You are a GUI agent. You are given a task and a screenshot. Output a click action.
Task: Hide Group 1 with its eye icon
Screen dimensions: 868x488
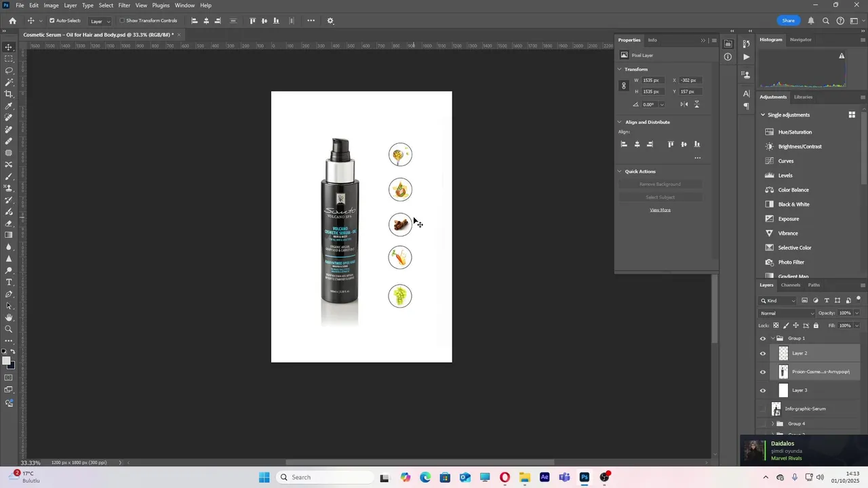pos(763,338)
